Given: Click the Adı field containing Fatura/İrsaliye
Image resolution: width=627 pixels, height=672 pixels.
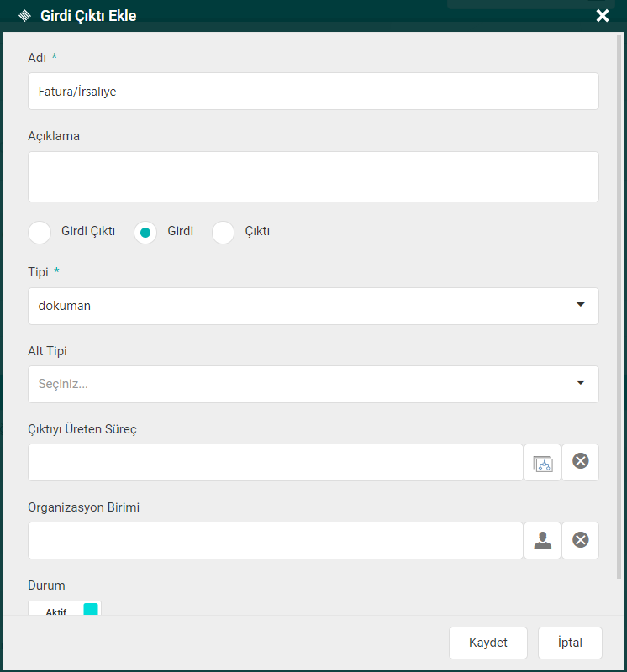Looking at the screenshot, I should tap(313, 91).
